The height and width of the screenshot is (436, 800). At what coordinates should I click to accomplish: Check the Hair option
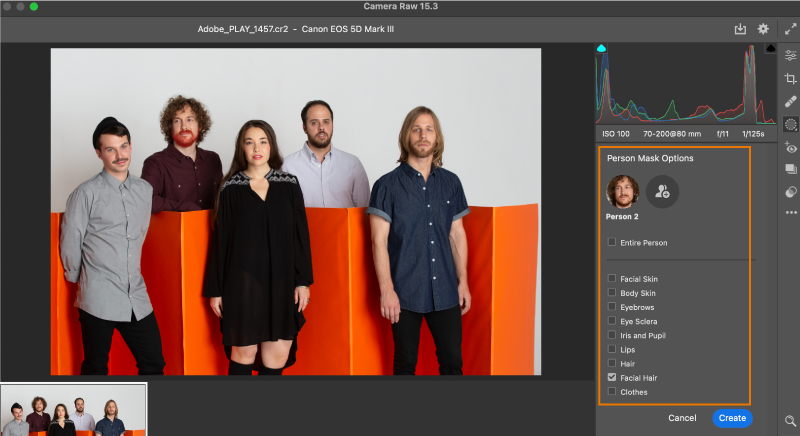point(612,364)
